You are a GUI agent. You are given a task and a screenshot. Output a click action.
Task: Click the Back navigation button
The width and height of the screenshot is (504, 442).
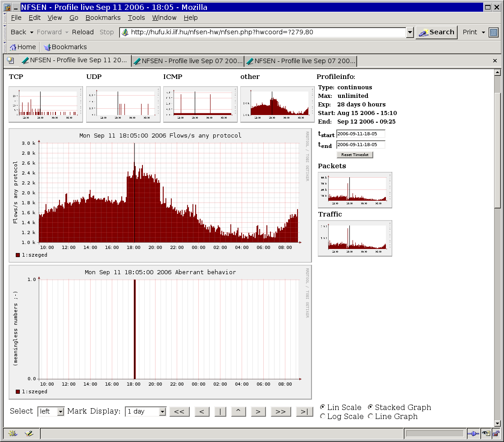tap(18, 32)
